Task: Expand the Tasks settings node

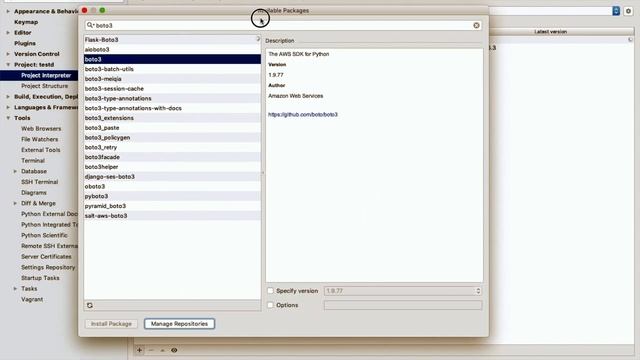Action: (x=15, y=289)
